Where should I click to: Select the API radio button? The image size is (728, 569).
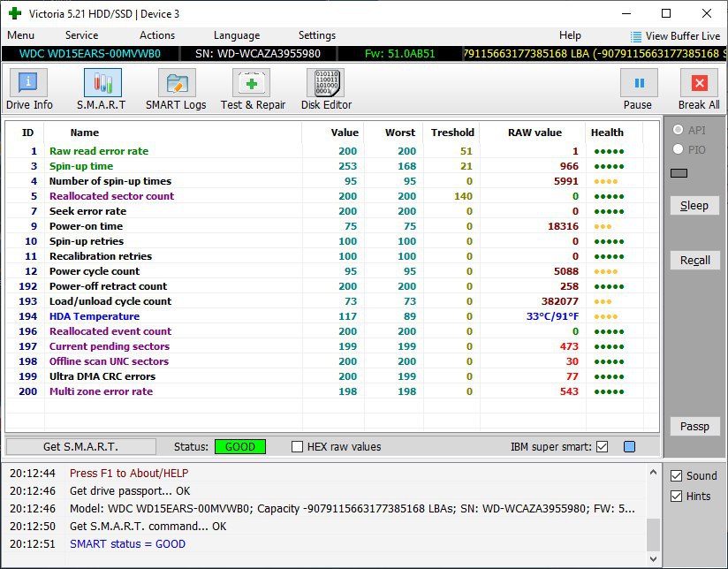pos(678,130)
